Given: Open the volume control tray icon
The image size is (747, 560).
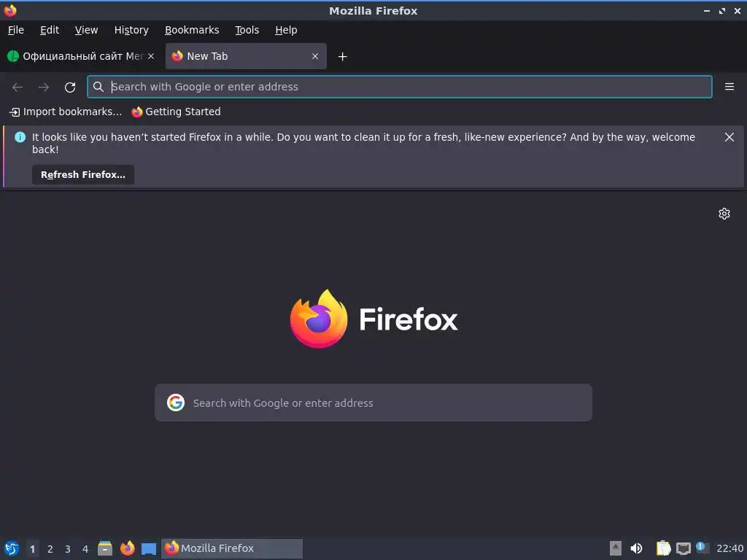Looking at the screenshot, I should [x=636, y=548].
